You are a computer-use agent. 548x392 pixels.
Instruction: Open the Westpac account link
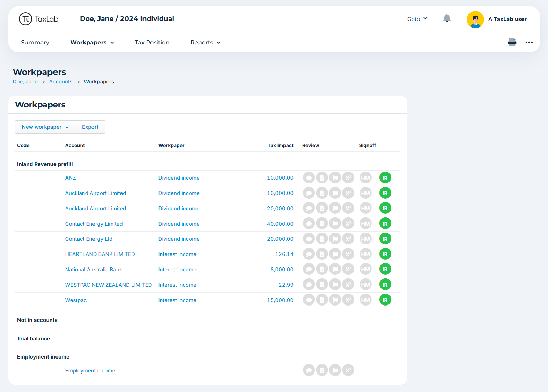(x=76, y=300)
